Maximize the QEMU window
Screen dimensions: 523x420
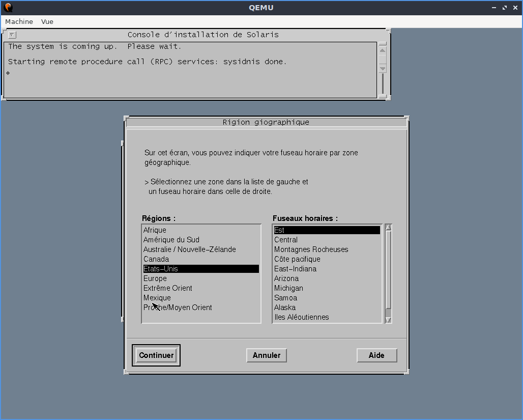[505, 7]
